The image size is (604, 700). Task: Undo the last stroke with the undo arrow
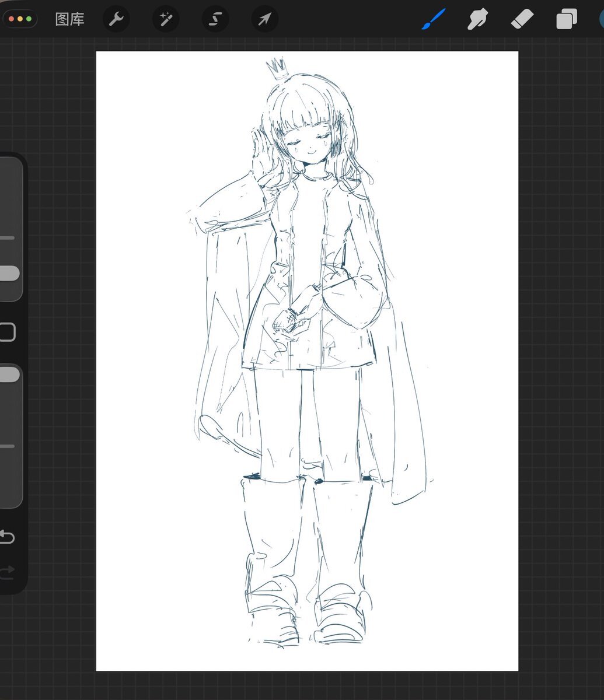pyautogui.click(x=6, y=537)
